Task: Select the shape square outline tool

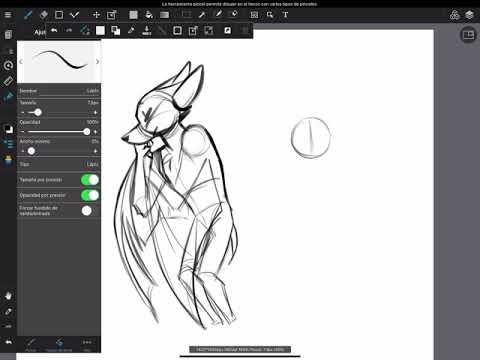Action: point(59,15)
